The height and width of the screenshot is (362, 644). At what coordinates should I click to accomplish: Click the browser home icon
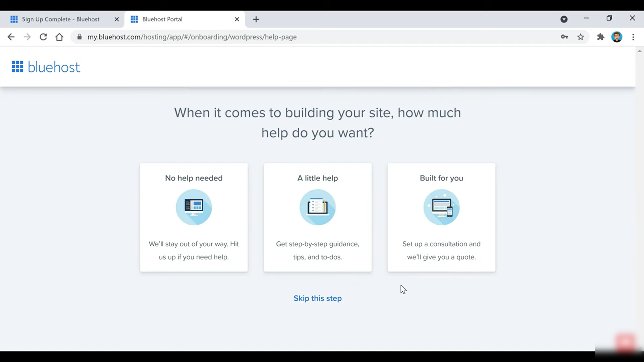coord(59,37)
